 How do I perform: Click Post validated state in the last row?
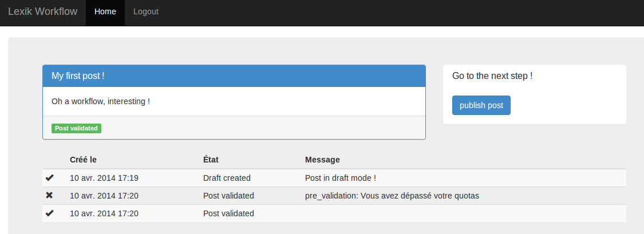(228, 213)
